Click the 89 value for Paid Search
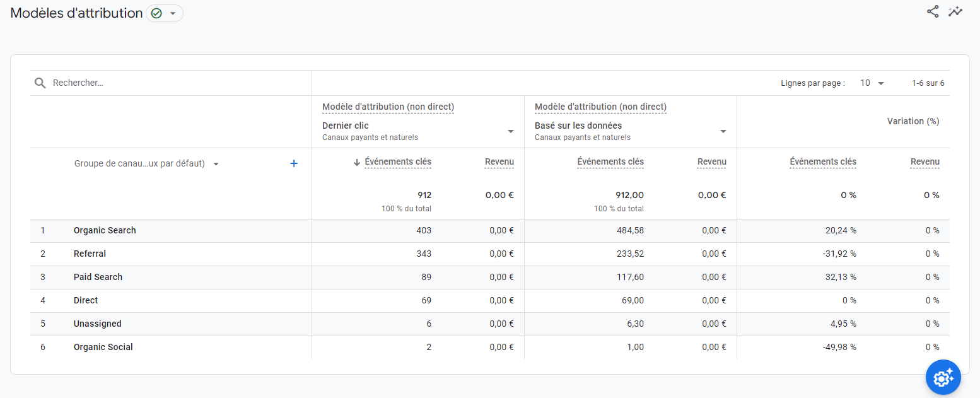Screen dimensions: 980x398 click(426, 277)
